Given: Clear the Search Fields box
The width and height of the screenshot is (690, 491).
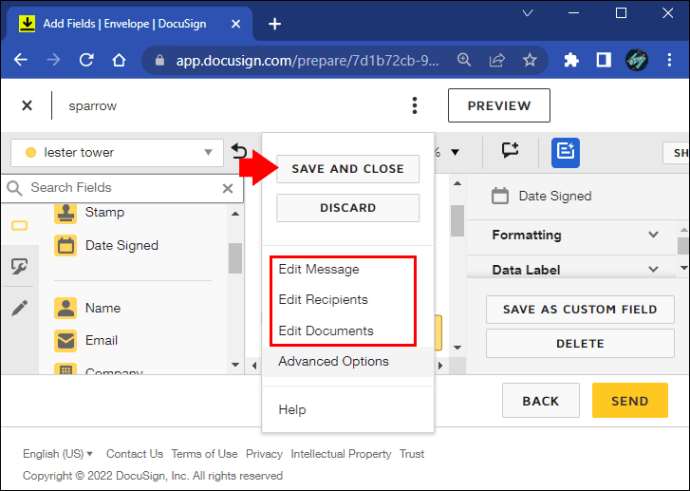Looking at the screenshot, I should pyautogui.click(x=228, y=188).
